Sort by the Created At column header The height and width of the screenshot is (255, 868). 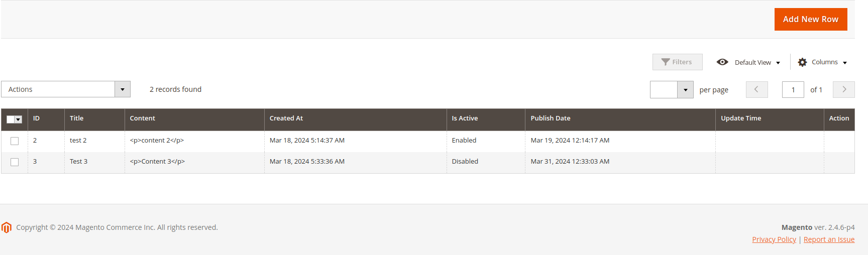(x=286, y=118)
